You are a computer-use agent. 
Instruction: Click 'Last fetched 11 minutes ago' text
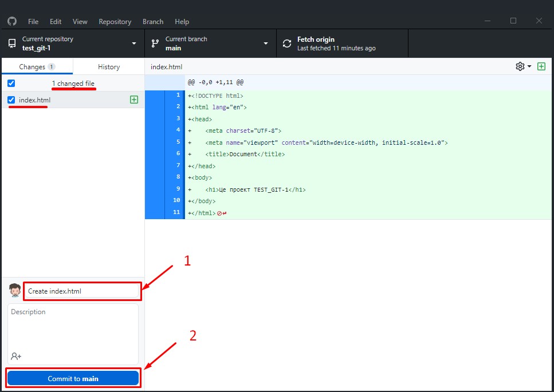(x=336, y=48)
